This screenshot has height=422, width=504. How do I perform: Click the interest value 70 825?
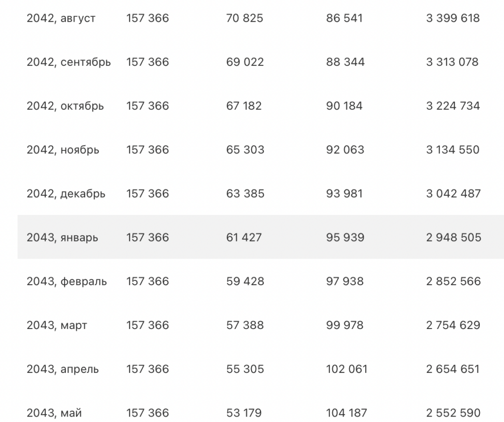pyautogui.click(x=245, y=19)
